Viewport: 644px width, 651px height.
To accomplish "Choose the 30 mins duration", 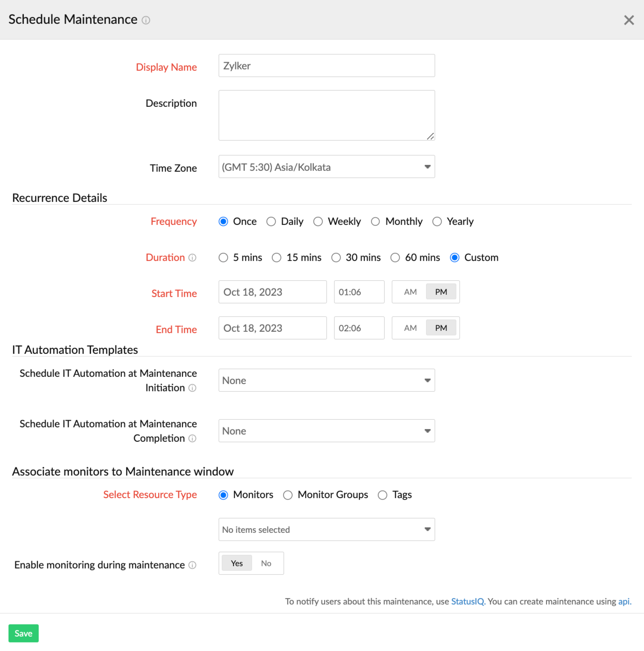I will (336, 258).
